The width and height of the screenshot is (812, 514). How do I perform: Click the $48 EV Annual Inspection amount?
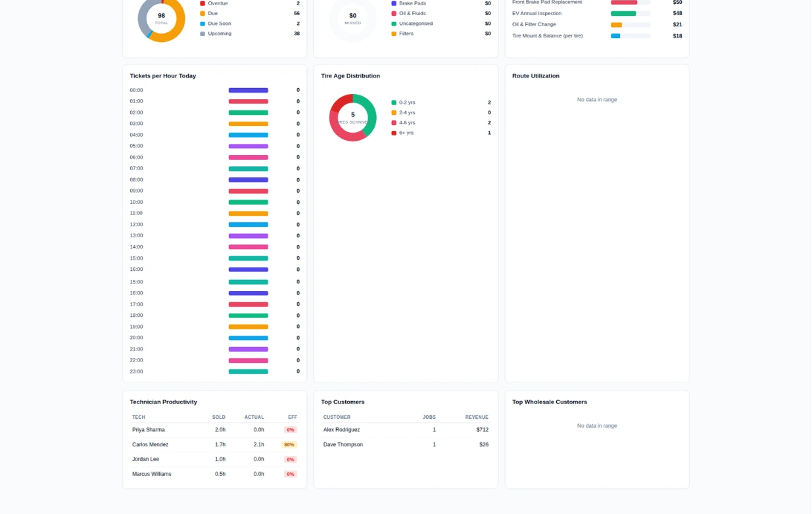coord(677,13)
